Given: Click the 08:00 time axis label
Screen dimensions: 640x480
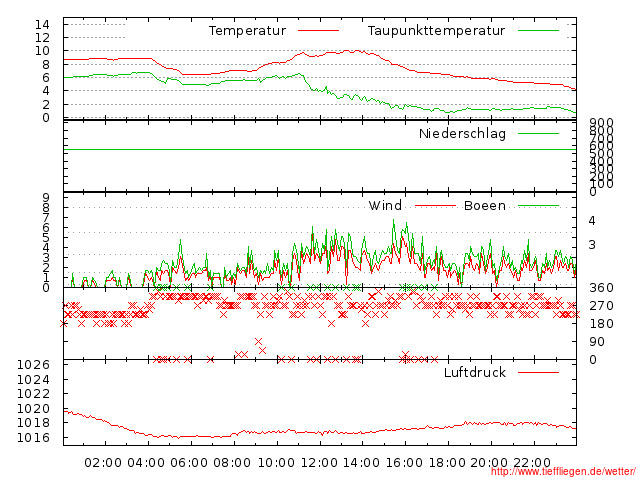Looking at the screenshot, I should 232,463.
